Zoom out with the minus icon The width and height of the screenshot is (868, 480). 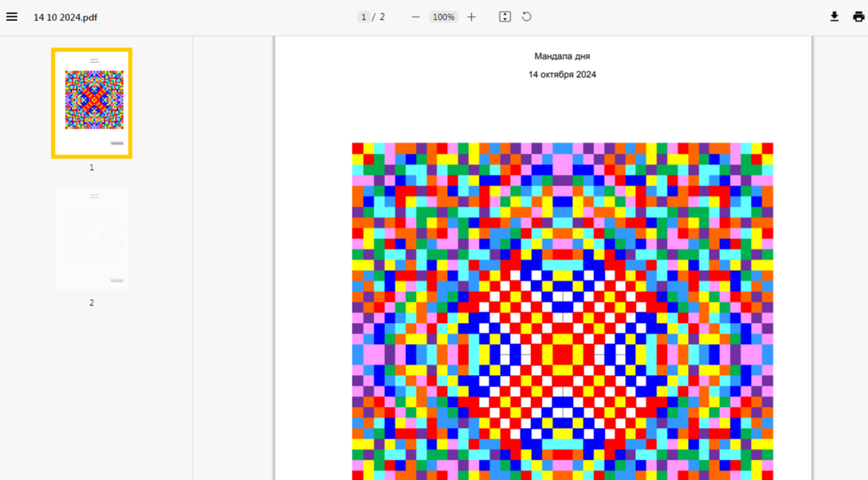point(415,17)
